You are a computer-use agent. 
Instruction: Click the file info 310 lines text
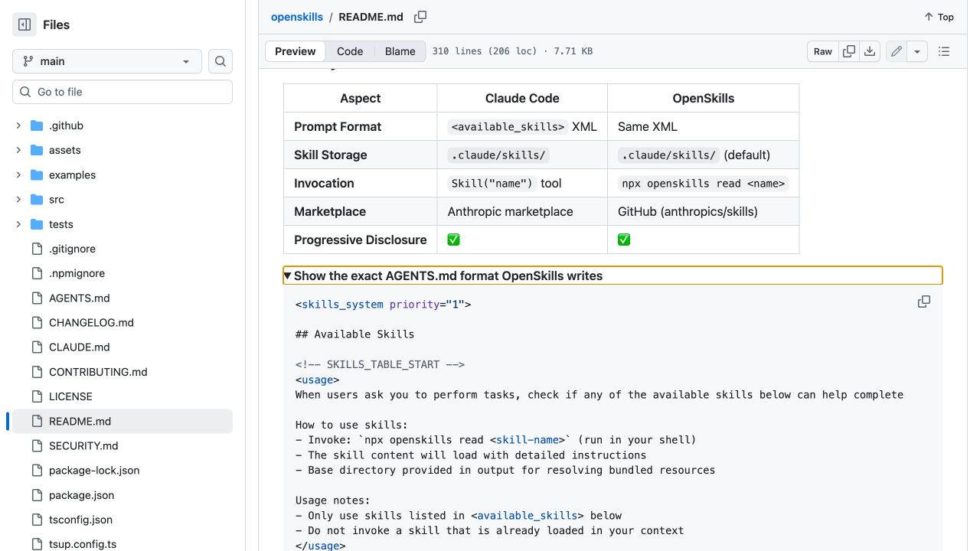coord(512,51)
